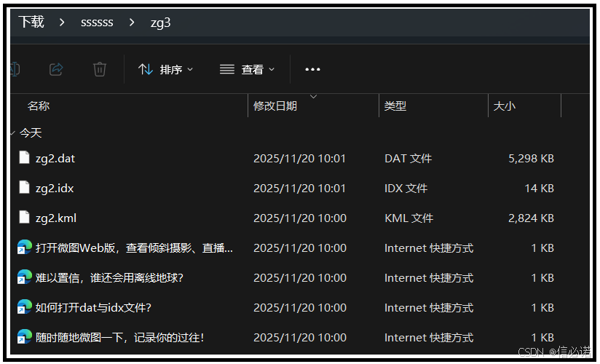Click the Rename toolbar icon

coord(15,69)
